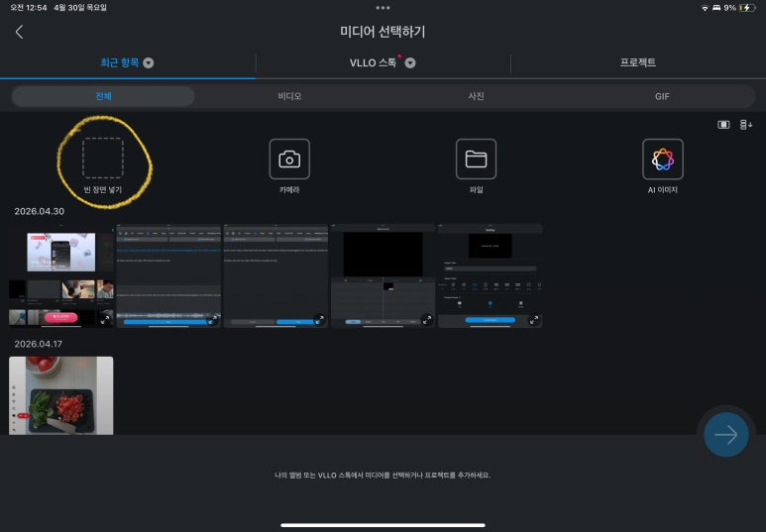The height and width of the screenshot is (532, 766).
Task: Tap the 2026.04.17 date header
Action: (x=38, y=344)
